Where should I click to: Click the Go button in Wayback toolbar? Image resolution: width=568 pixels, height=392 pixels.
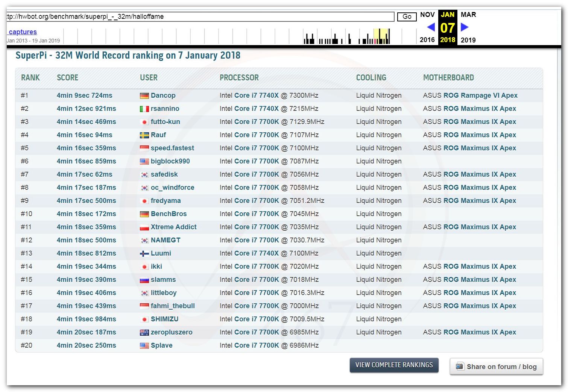coord(407,17)
